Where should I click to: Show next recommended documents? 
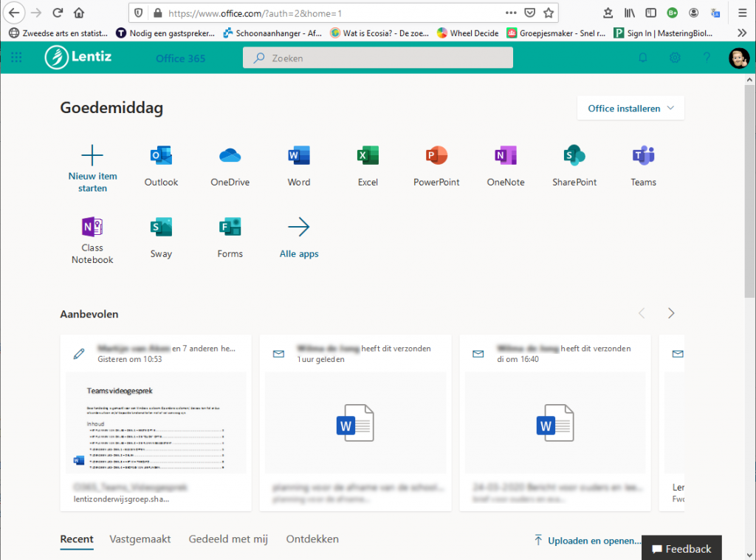[670, 313]
